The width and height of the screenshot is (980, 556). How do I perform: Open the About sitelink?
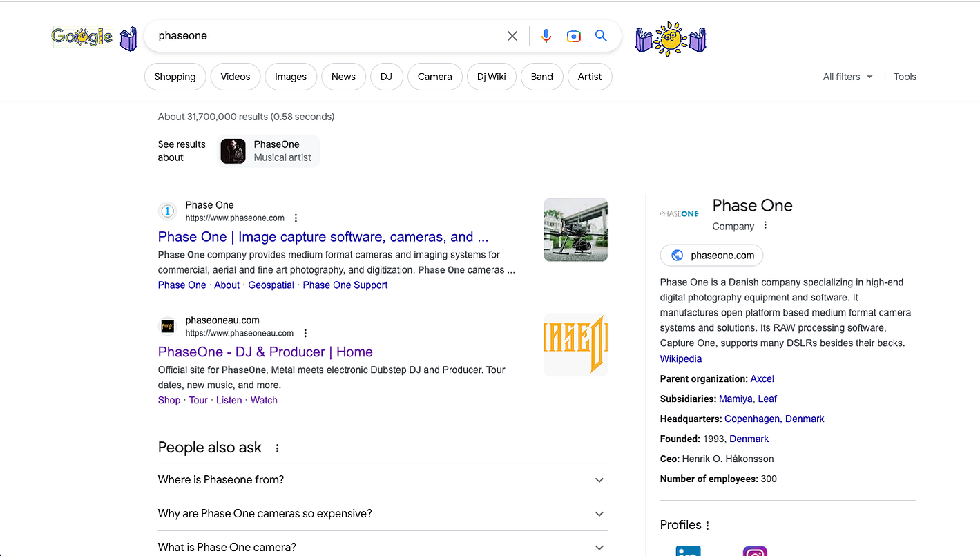(227, 285)
